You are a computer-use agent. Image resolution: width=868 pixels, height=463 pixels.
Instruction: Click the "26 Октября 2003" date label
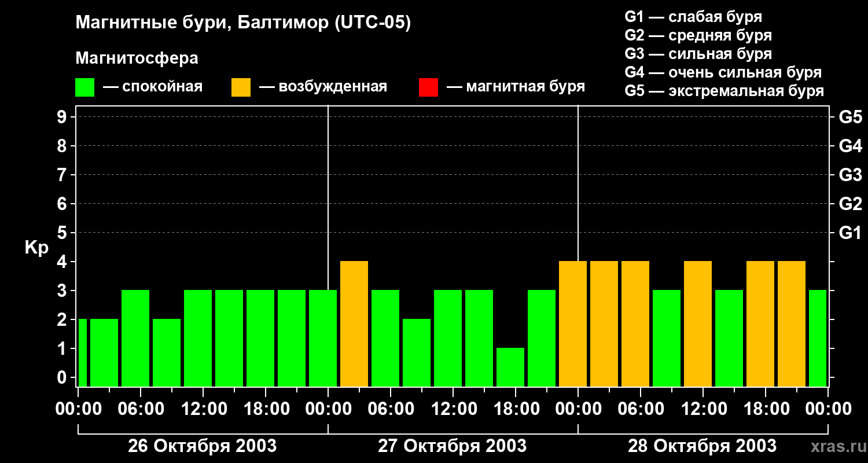click(202, 446)
